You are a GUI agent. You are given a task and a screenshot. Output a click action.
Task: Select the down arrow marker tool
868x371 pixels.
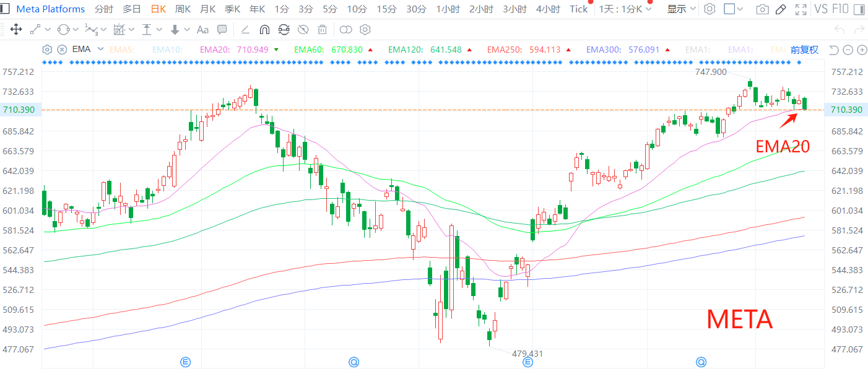175,30
